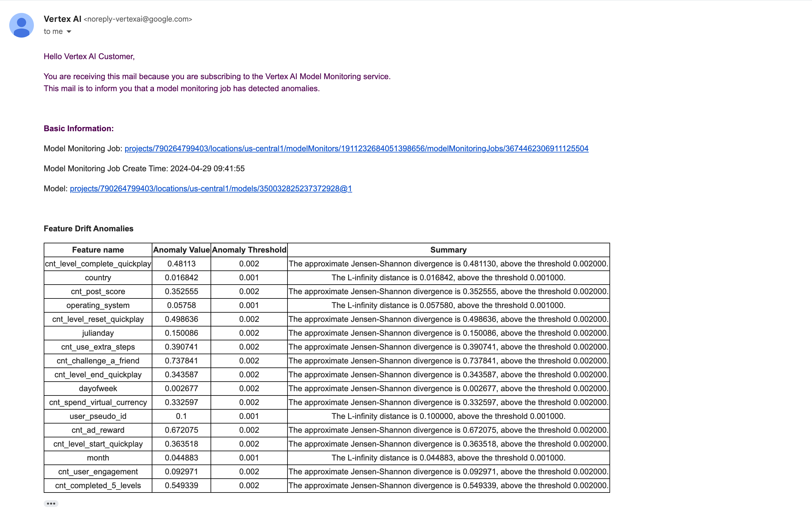Viewport: 812px width, 523px height.
Task: Click the 'Feature name' column header
Action: [x=98, y=250]
